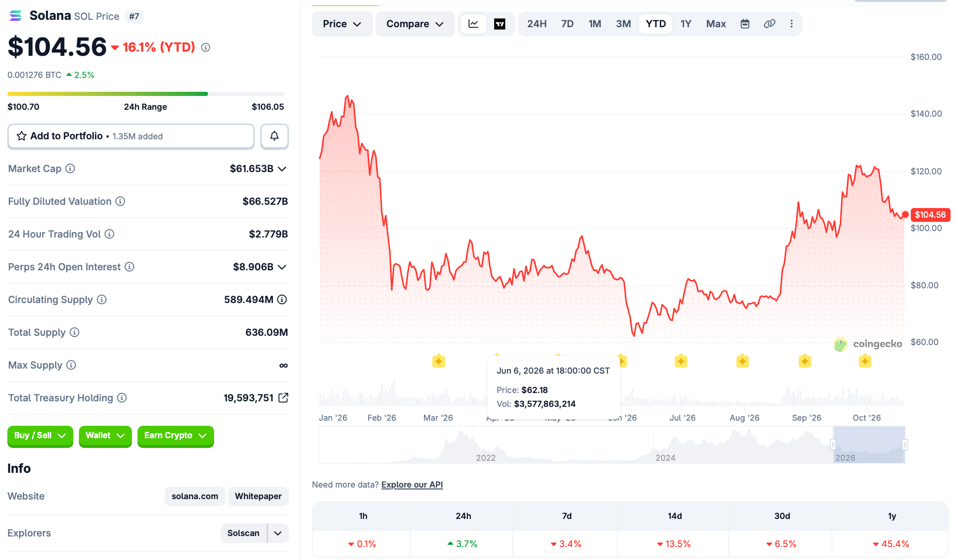Open the Whitepaper link

258,496
